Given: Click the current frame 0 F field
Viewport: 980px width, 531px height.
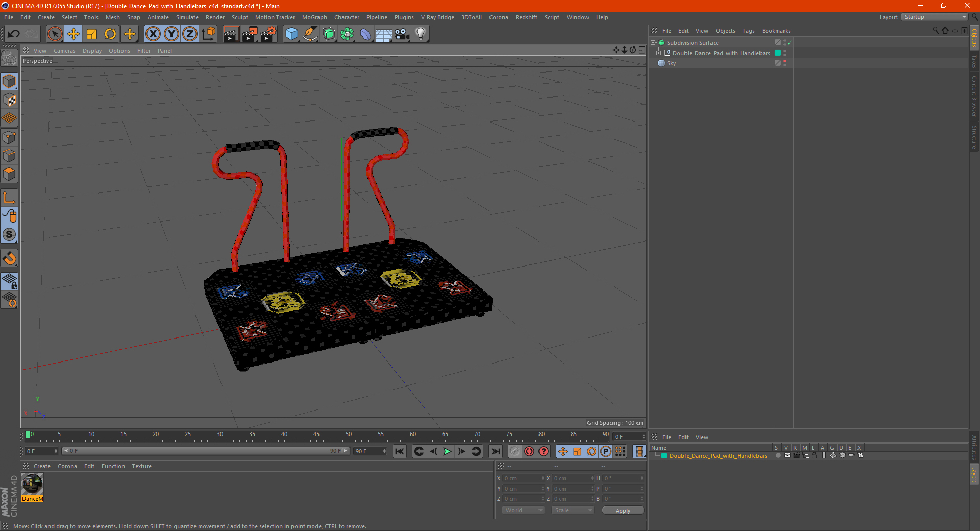Looking at the screenshot, I should pyautogui.click(x=41, y=451).
